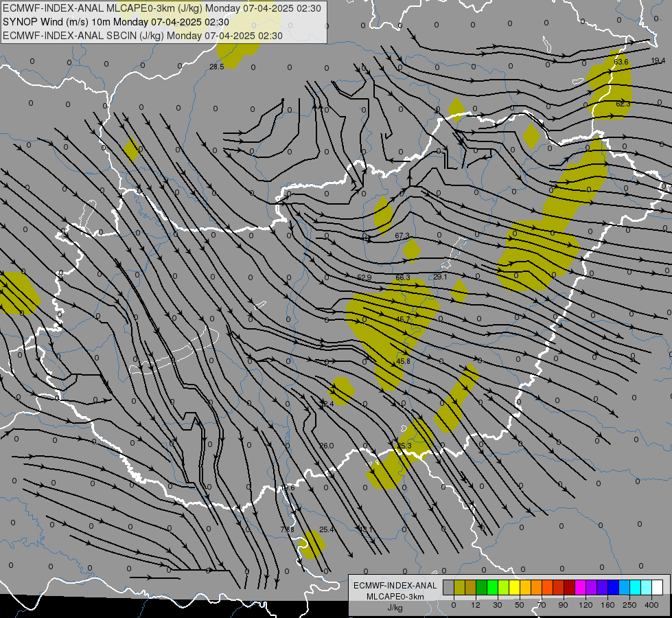
Task: Click the legend scale label '12'
Action: (476, 605)
